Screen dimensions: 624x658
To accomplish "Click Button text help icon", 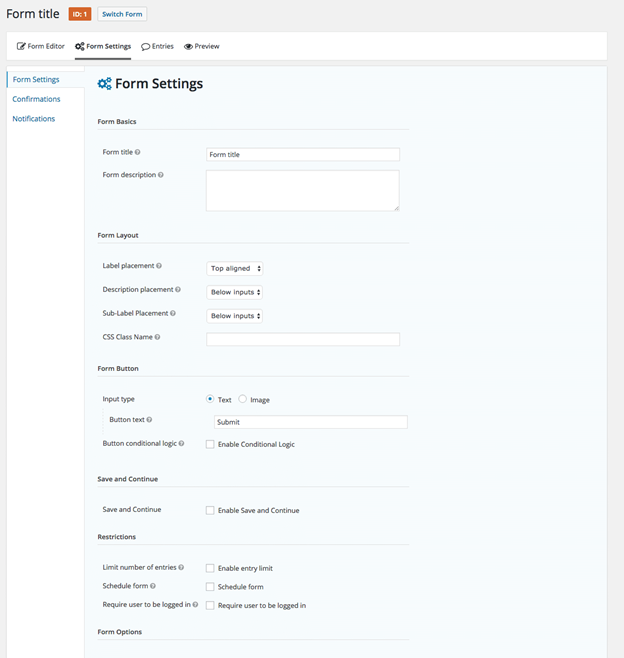I will tap(150, 420).
